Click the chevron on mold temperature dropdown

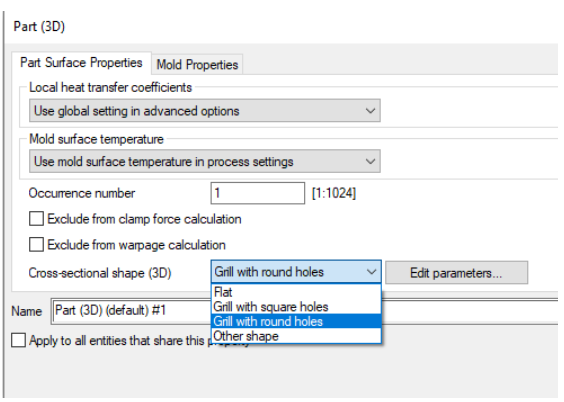coord(370,161)
